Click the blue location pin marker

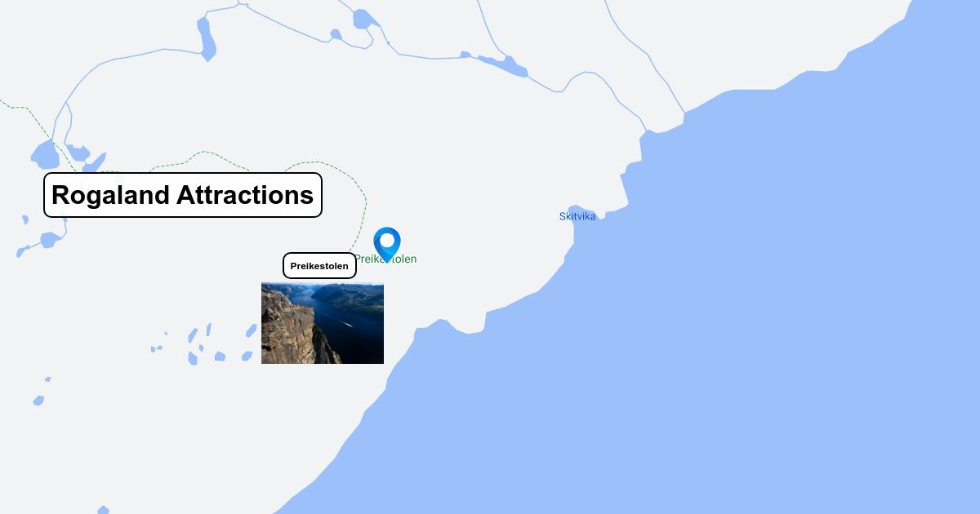coord(387,242)
